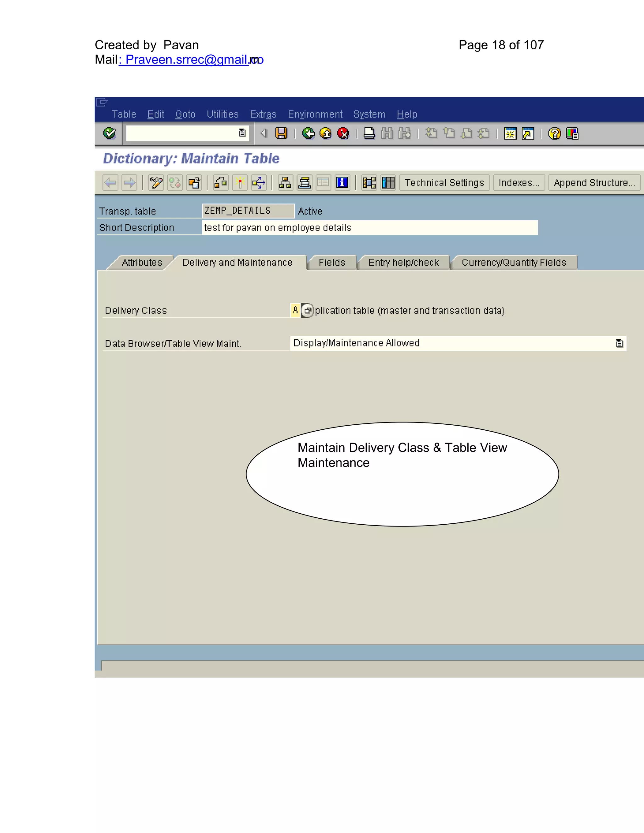Click the Save floppy disk icon

[x=281, y=133]
